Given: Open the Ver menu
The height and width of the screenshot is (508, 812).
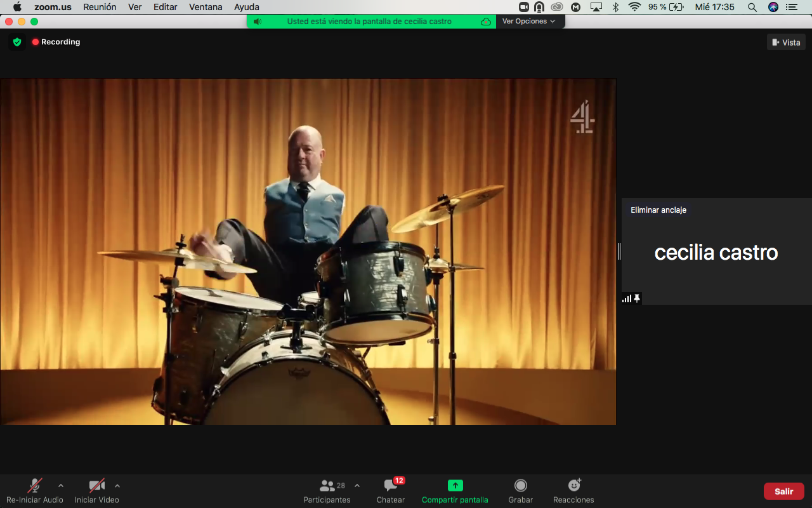Looking at the screenshot, I should point(134,7).
